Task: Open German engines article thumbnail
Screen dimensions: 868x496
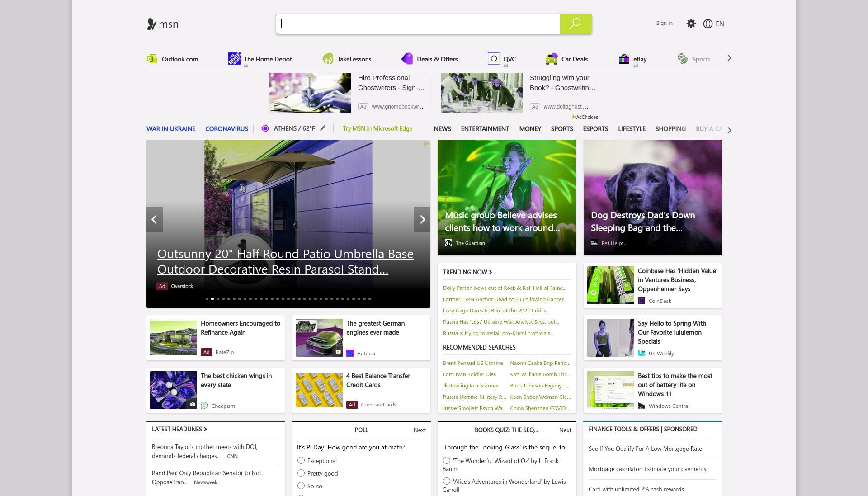Action: 319,338
